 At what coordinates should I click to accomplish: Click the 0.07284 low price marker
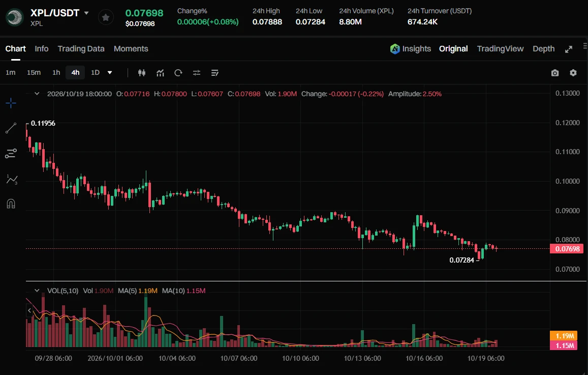[461, 260]
